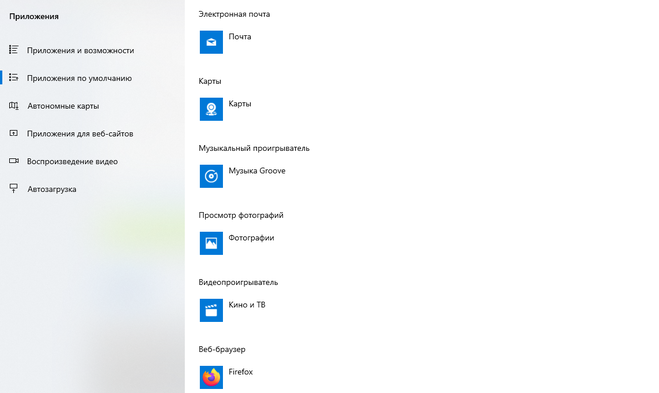Click the Почта mail app icon
The width and height of the screenshot is (659, 393).
(x=211, y=42)
